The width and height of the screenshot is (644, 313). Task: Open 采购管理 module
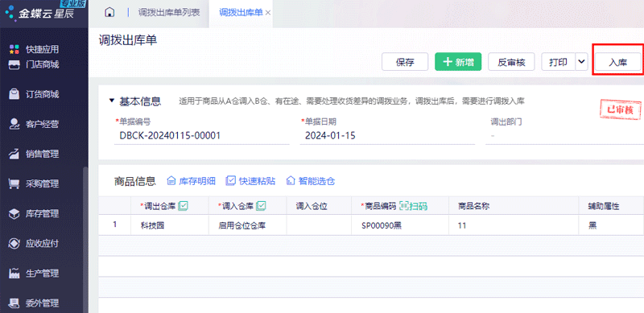coord(34,183)
